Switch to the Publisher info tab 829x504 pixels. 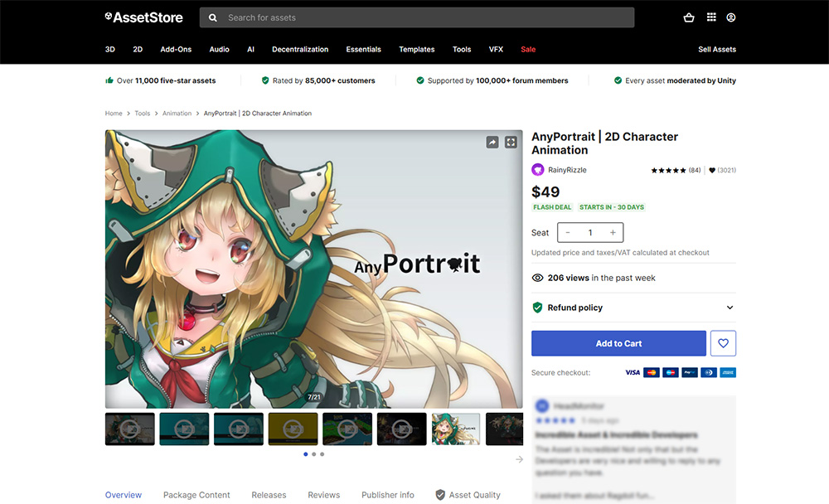tap(388, 495)
